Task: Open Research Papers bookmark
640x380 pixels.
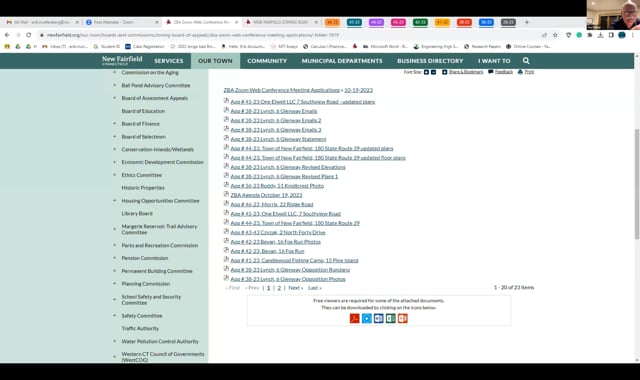Action: (482, 47)
